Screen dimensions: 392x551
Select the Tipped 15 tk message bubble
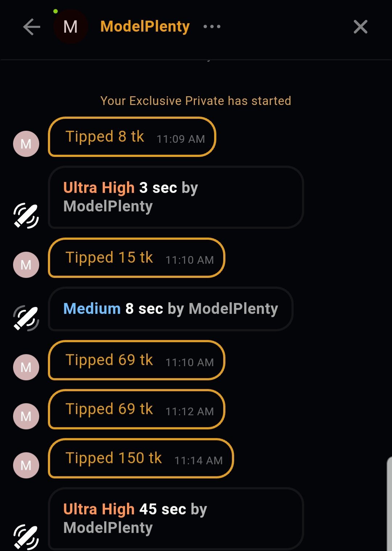[136, 258]
